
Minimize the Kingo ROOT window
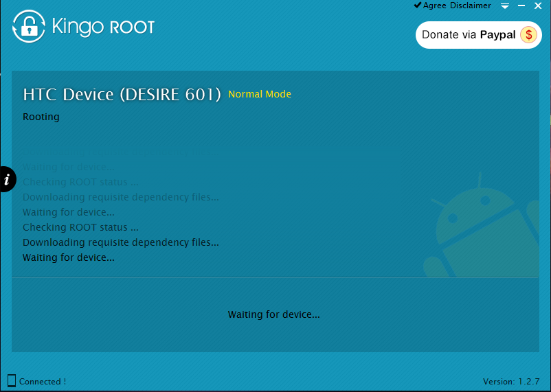click(521, 5)
